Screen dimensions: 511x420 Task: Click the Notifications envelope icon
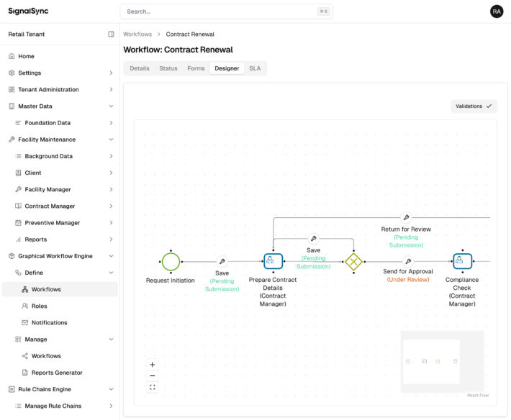click(x=24, y=323)
